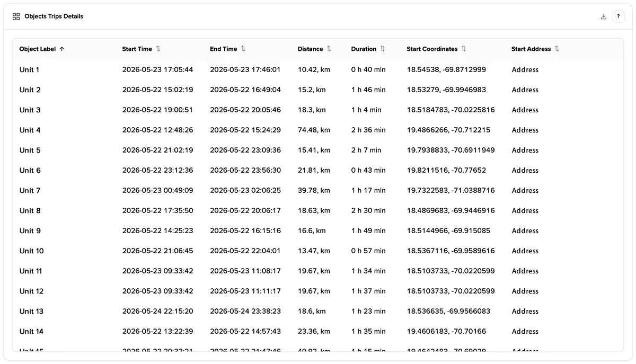Sort table by Start Coordinates arrows

point(464,49)
